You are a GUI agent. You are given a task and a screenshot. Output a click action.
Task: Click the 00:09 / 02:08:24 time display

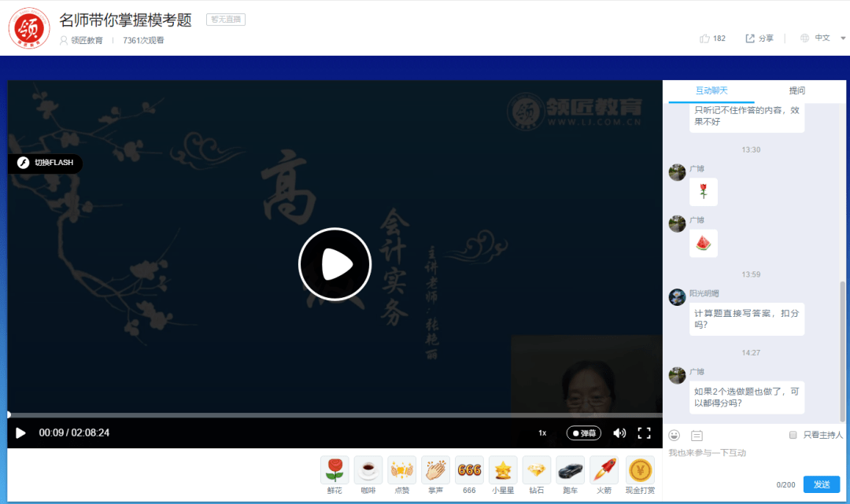coord(74,433)
